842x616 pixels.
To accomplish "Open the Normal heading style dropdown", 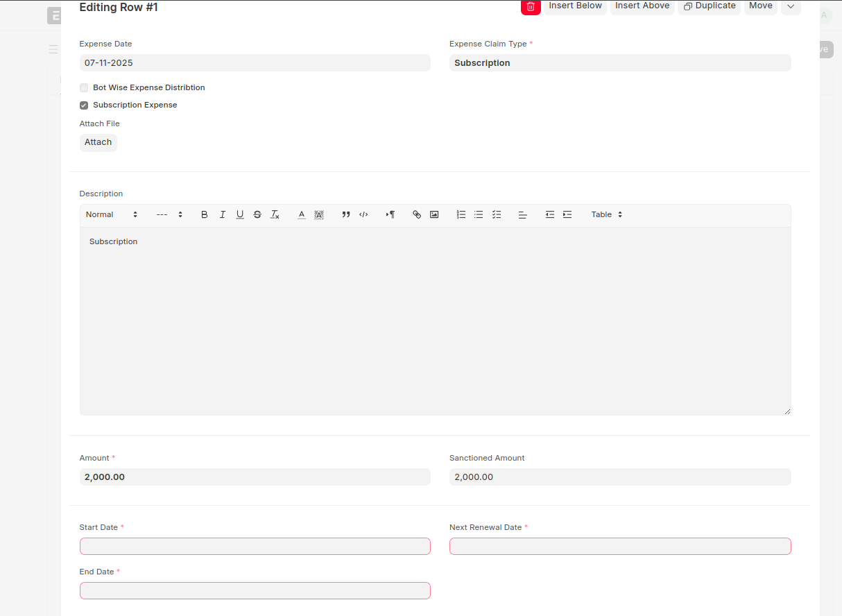I will click(112, 215).
